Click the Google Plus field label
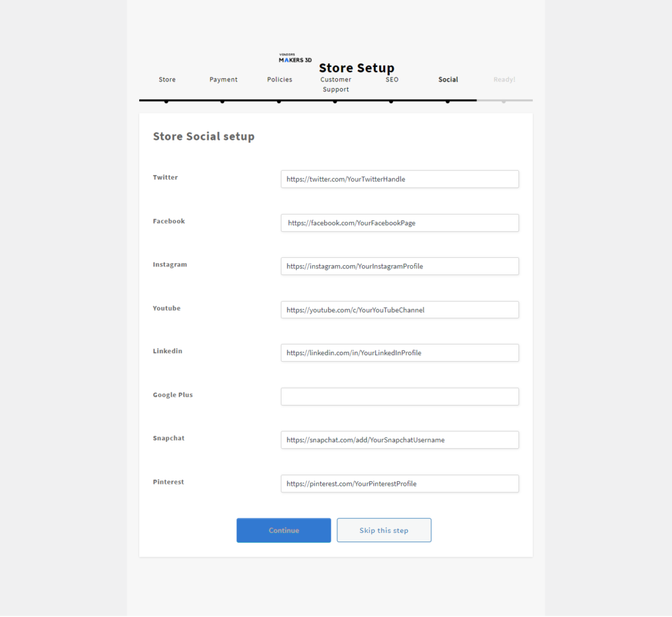Viewport: 672px width, 617px height. point(173,394)
